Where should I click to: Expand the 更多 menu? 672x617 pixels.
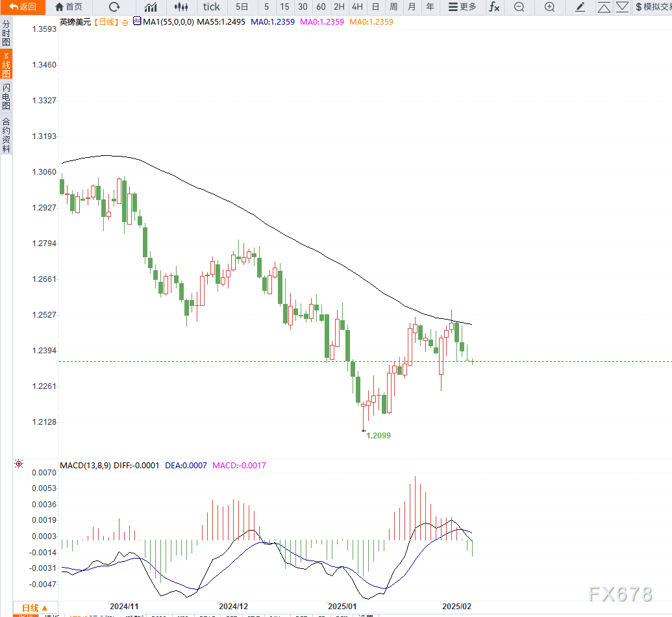coord(462,7)
